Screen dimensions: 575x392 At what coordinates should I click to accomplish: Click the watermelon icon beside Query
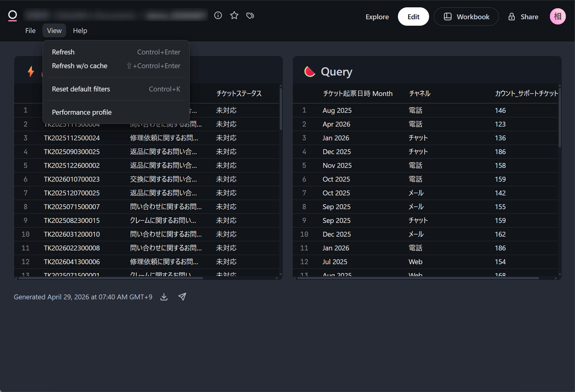tap(310, 72)
